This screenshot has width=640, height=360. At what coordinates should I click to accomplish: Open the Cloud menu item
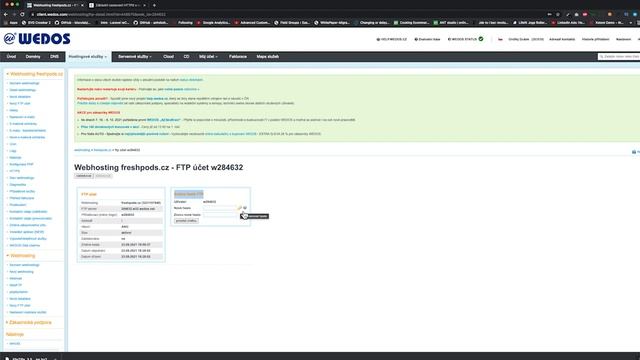coord(169,57)
